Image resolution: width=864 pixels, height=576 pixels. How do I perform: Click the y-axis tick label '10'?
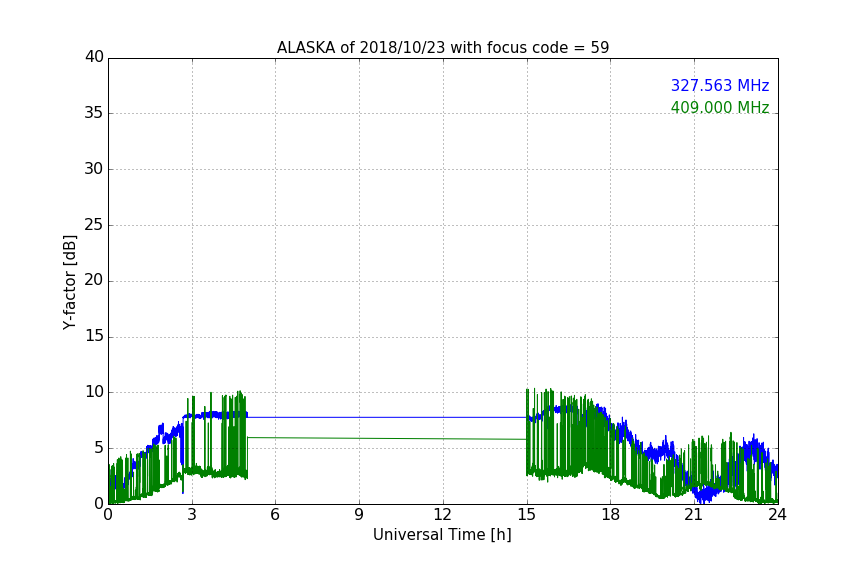(94, 392)
